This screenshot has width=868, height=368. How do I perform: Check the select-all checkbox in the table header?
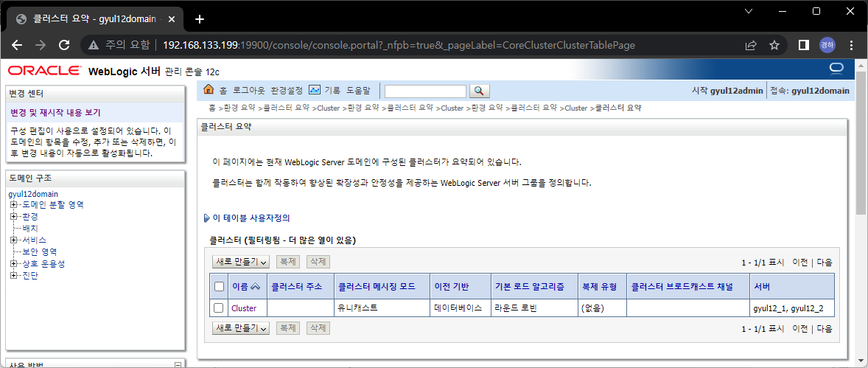(x=220, y=287)
